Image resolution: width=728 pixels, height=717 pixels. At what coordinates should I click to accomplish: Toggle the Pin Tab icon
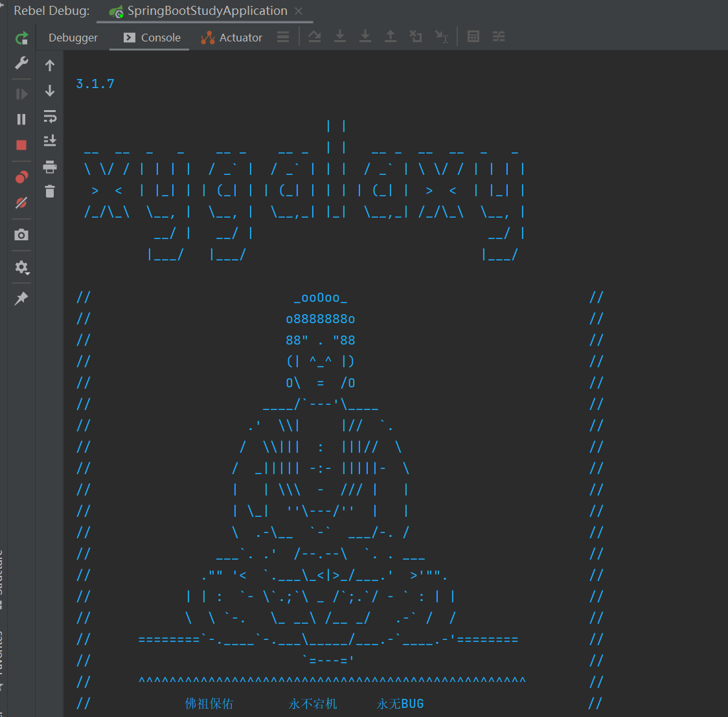[x=21, y=298]
